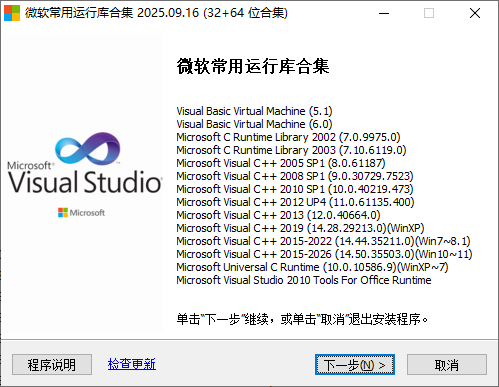499x387 pixels.
Task: Minimize the installer window
Action: [x=384, y=13]
